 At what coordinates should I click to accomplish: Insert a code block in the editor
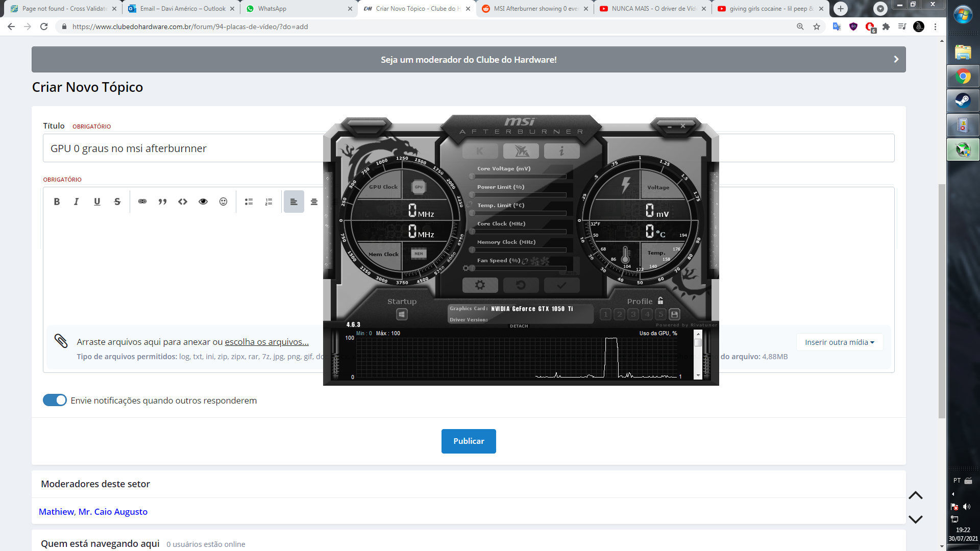[x=183, y=202]
